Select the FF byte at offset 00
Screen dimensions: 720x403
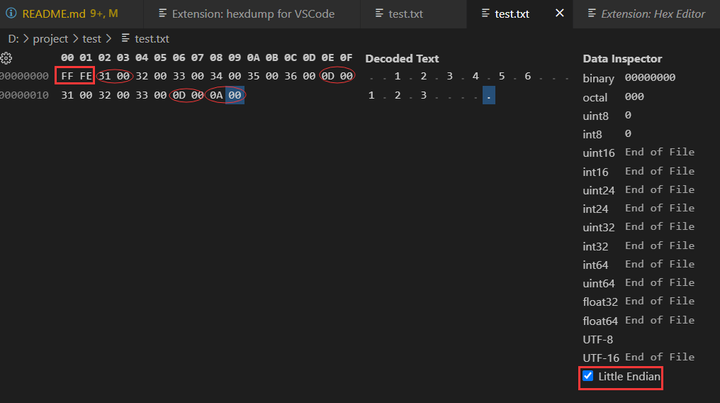pyautogui.click(x=67, y=77)
